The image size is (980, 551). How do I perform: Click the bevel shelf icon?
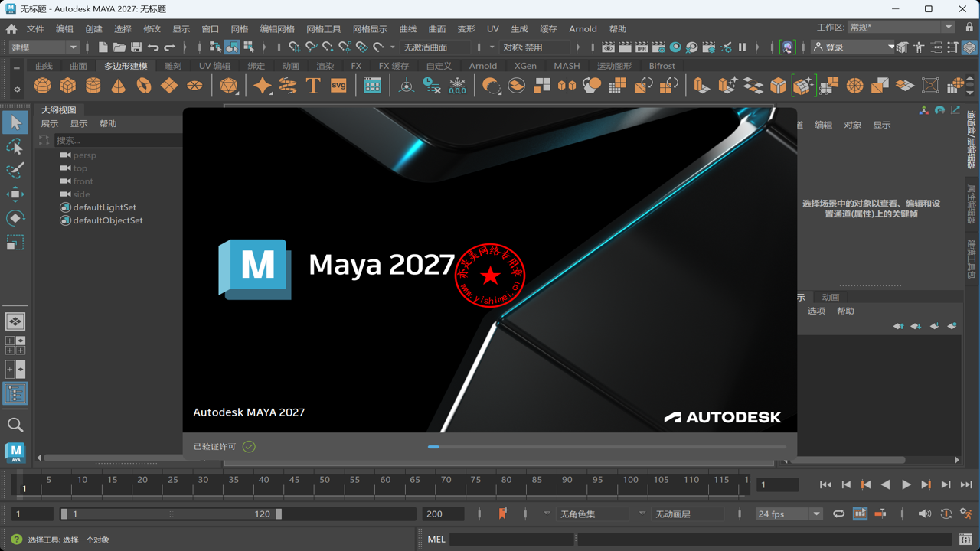[778, 86]
